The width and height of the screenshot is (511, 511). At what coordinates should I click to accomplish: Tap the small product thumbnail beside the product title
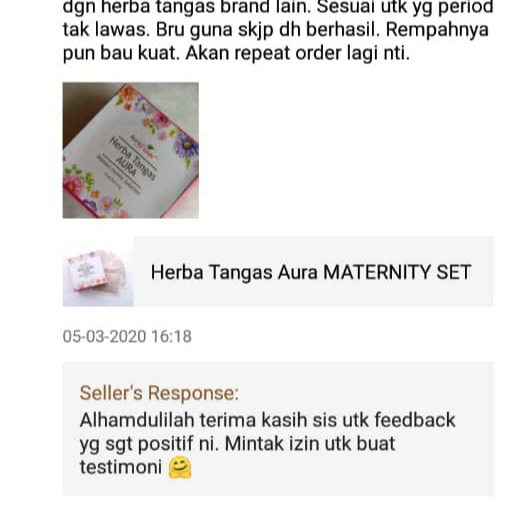[98, 271]
